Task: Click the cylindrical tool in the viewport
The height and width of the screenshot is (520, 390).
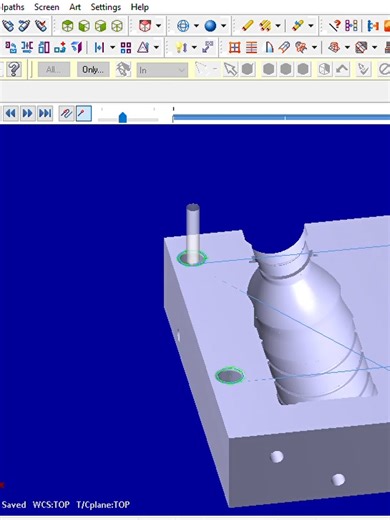Action: point(193,233)
